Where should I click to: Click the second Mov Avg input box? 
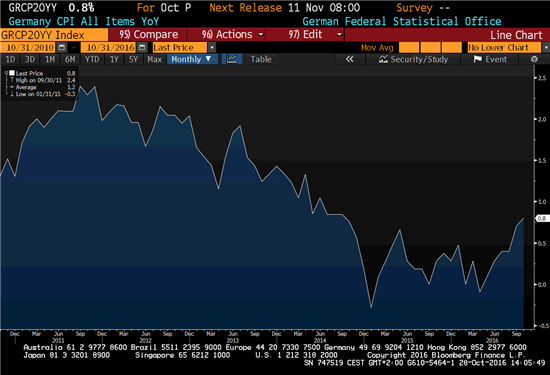pyautogui.click(x=430, y=47)
